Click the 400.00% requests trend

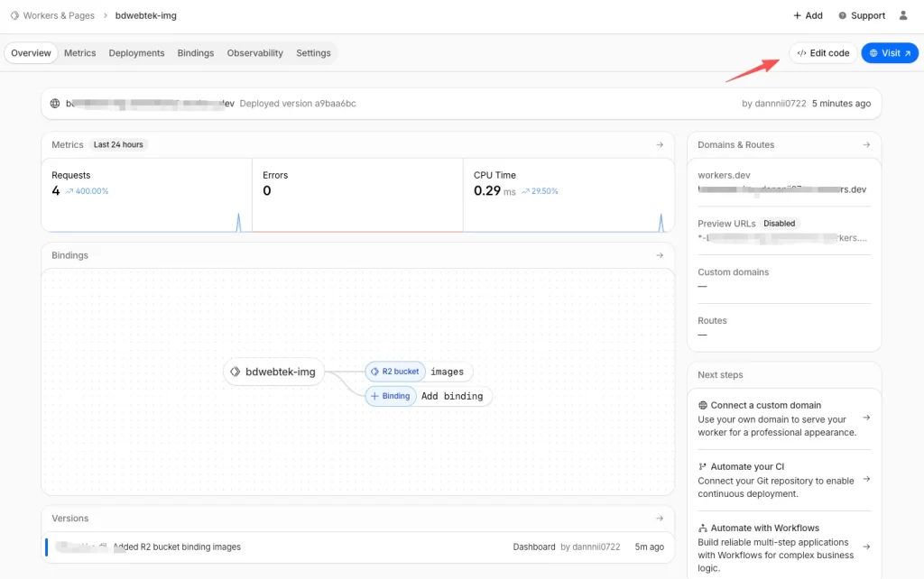88,191
